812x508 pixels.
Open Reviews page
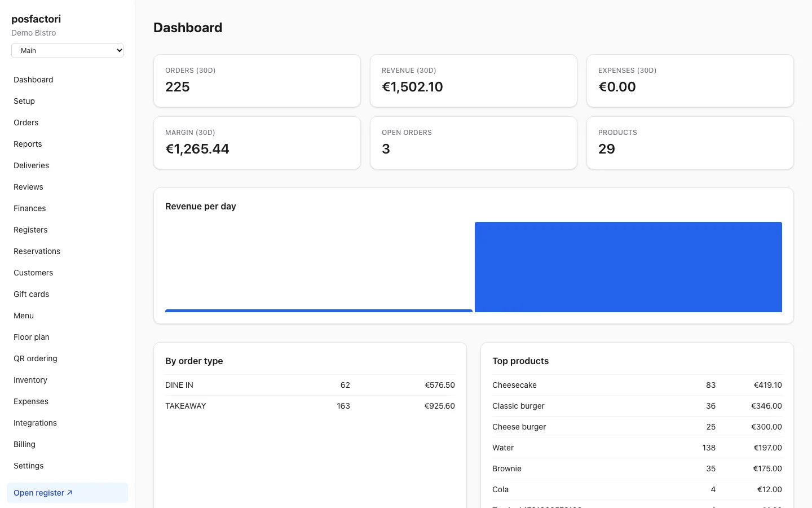pyautogui.click(x=28, y=187)
